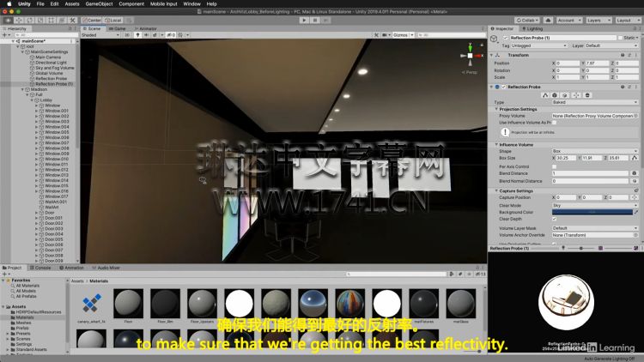Open the Tag Untagged dropdown
644x362 pixels.
pos(539,45)
